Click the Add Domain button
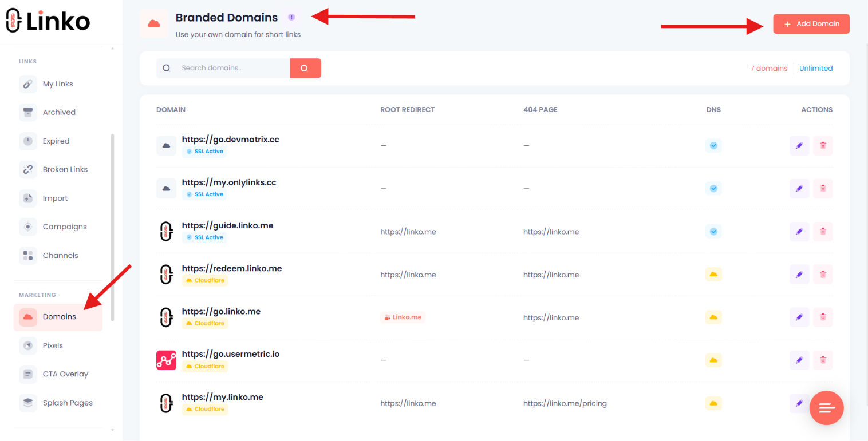Viewport: 868px width, 441px height. click(x=811, y=24)
